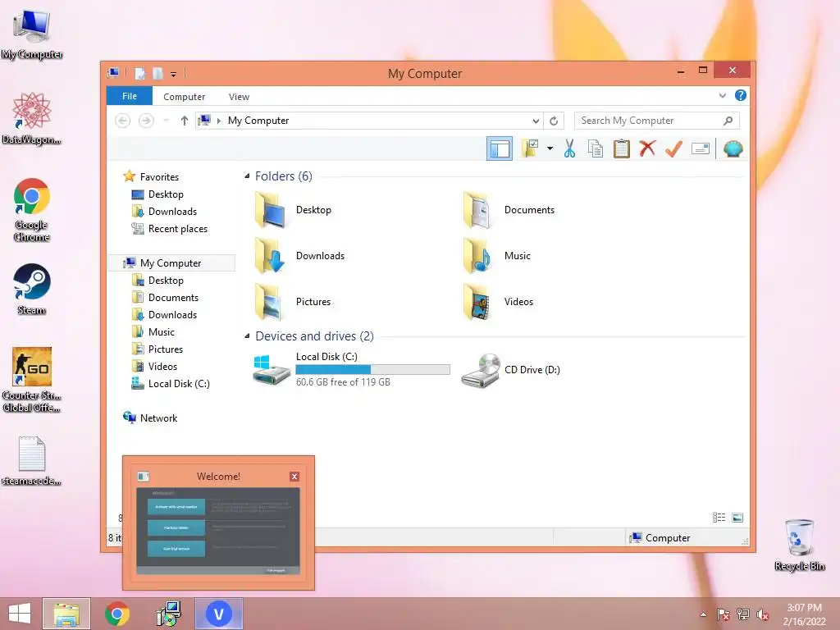Click the File Explorer taskbar icon
The width and height of the screenshot is (840, 630).
(66, 614)
